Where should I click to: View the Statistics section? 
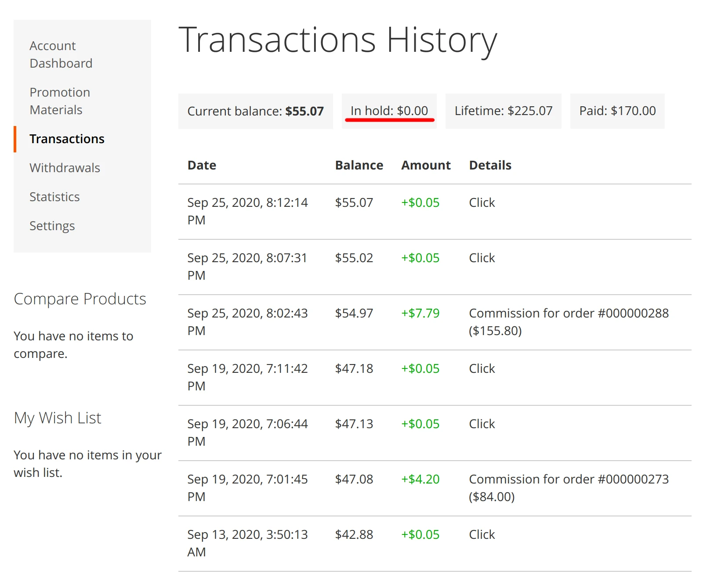click(54, 196)
